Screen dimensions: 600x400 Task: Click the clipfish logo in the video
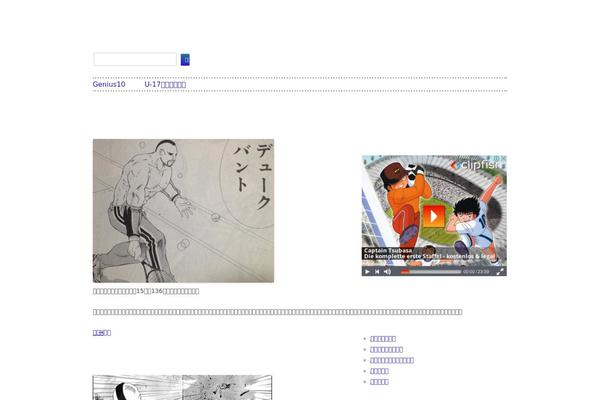474,165
